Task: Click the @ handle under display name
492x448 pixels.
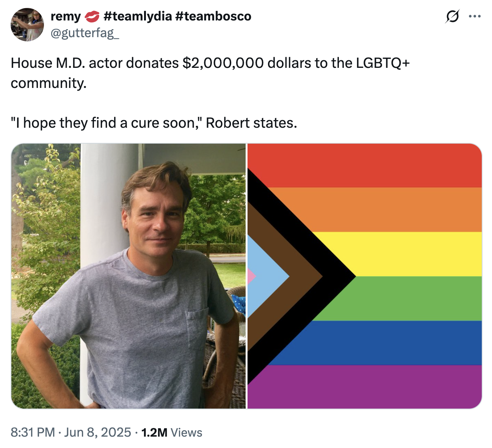Action: (x=85, y=33)
